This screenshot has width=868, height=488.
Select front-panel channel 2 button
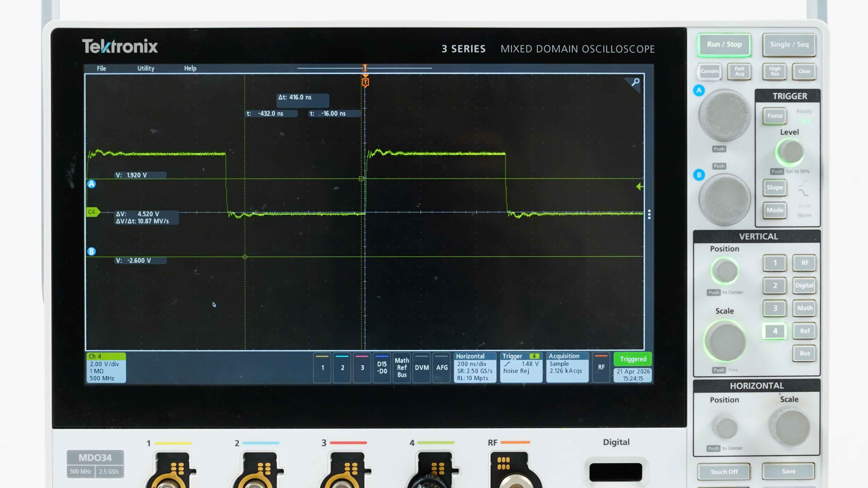[x=775, y=286]
